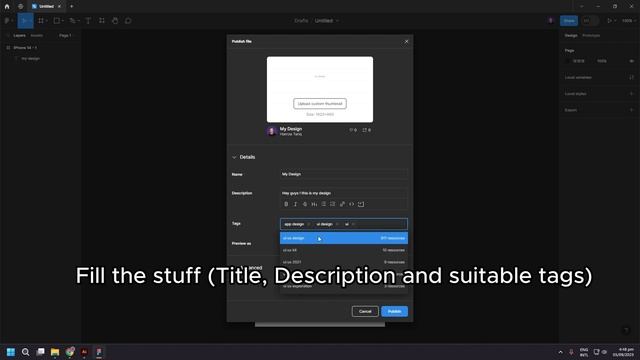
Task: Open the Figma main menu icon
Action: click(8, 20)
